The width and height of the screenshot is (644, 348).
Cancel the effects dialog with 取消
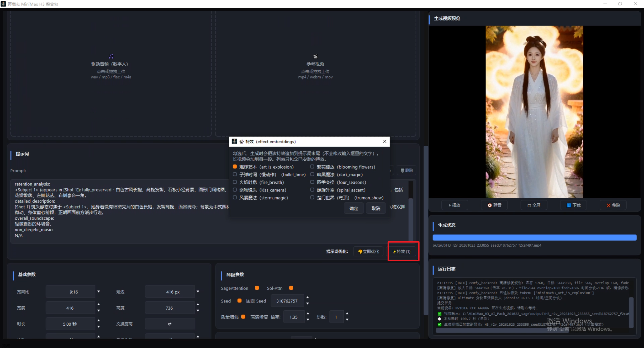(376, 208)
